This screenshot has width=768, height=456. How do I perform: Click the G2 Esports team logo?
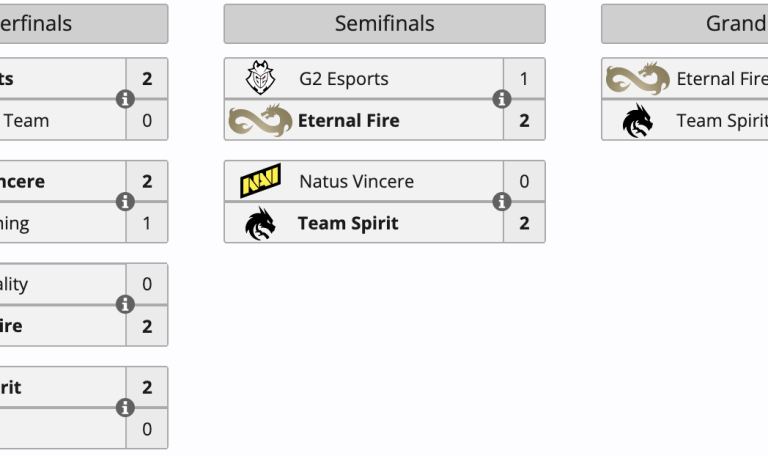point(260,78)
